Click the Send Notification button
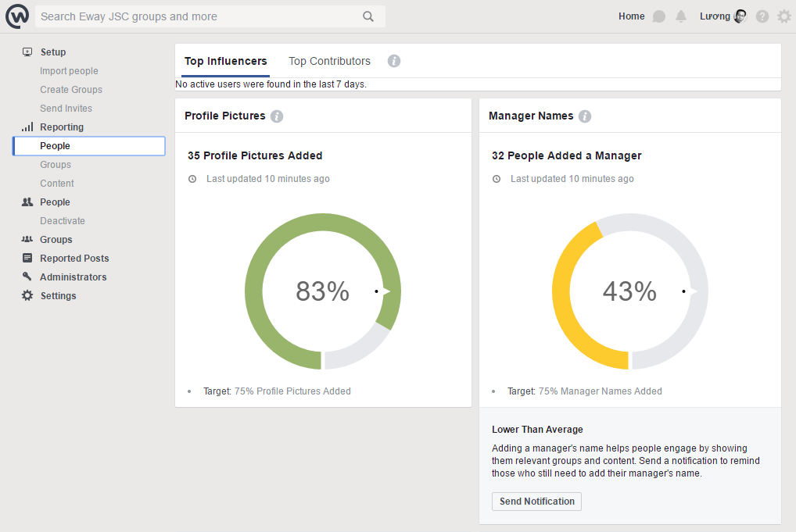Screen dimensions: 796x532 (536, 502)
